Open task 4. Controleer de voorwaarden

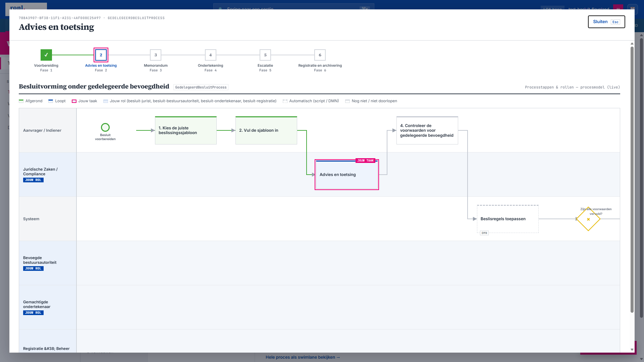[427, 130]
